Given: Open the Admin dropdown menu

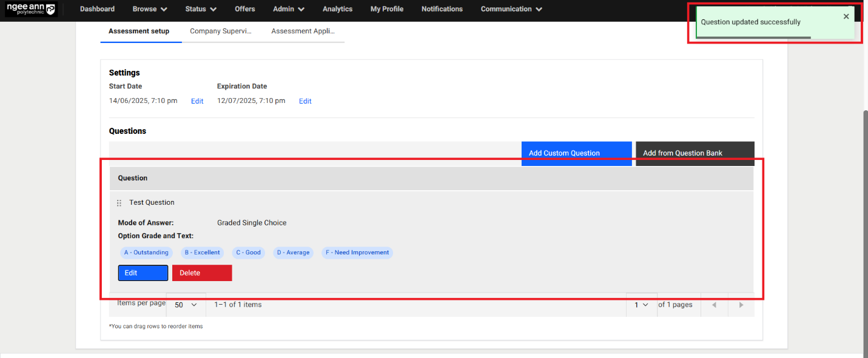Looking at the screenshot, I should pos(289,9).
